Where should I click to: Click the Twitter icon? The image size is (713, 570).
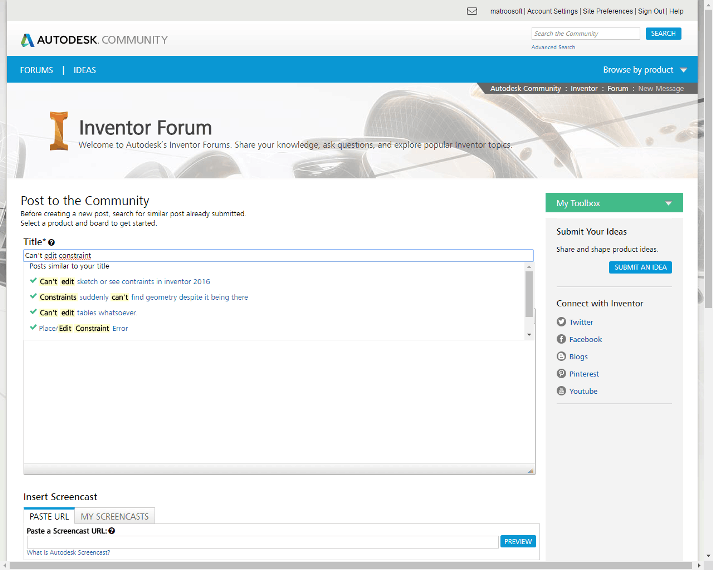[x=561, y=322]
